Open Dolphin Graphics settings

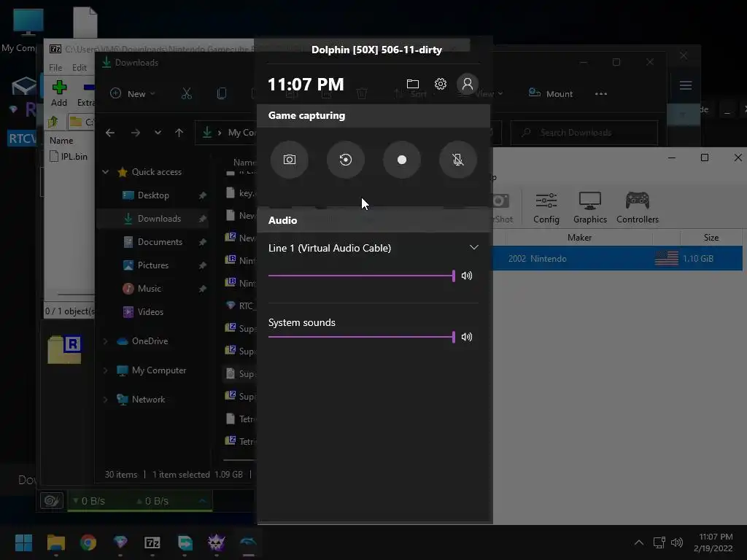tap(589, 208)
